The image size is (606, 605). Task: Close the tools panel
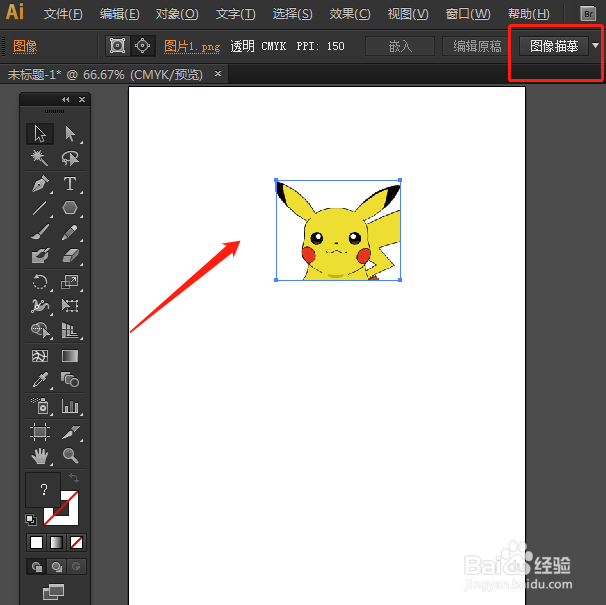tap(82, 100)
